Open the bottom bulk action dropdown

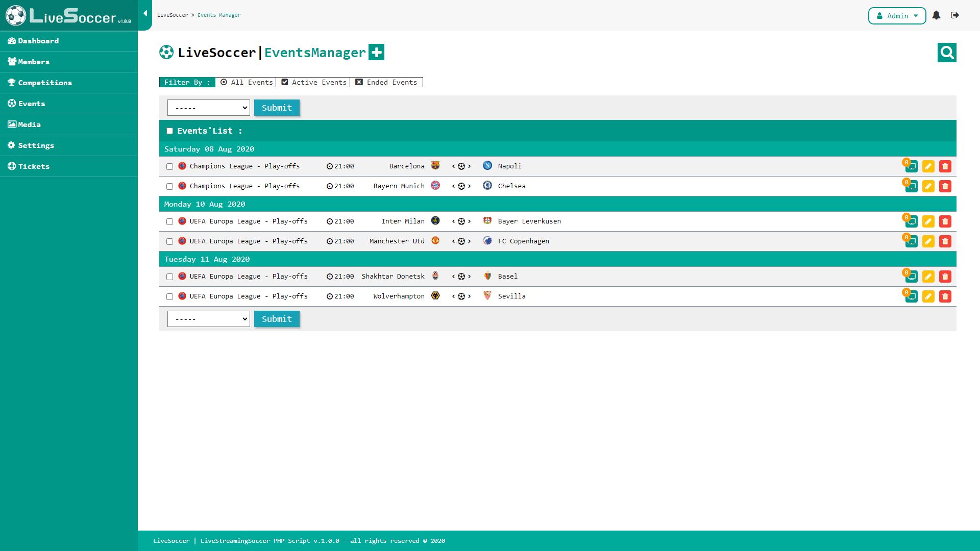[x=208, y=319]
